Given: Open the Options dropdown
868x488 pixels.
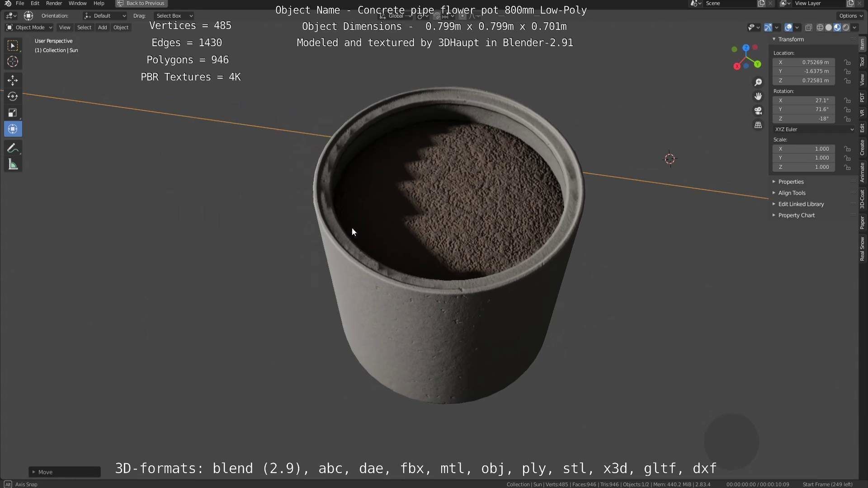Looking at the screenshot, I should click(851, 16).
